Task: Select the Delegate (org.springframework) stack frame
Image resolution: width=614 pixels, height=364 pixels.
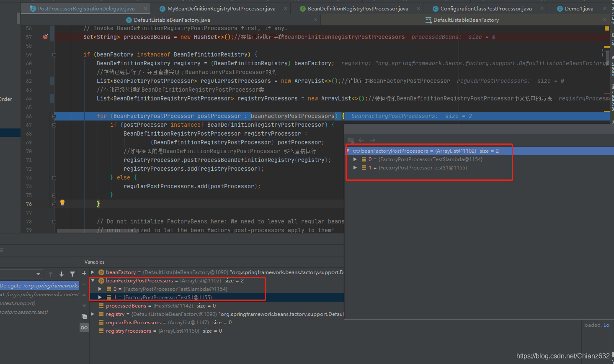Action: coord(39,286)
